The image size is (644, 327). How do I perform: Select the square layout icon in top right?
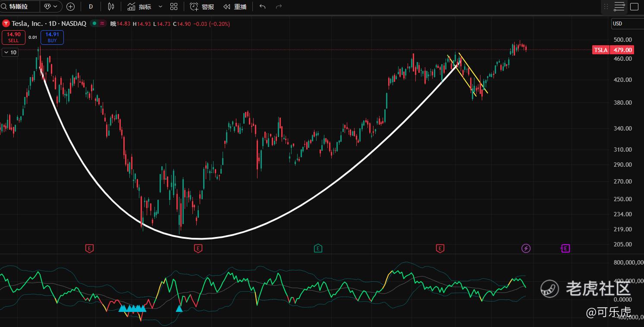click(634, 6)
